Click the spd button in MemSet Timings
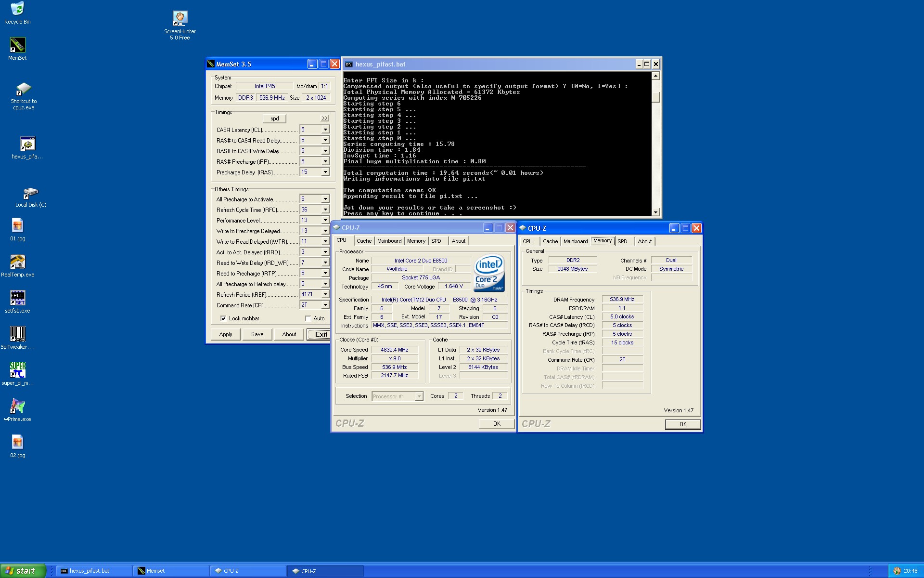The height and width of the screenshot is (578, 924). pos(274,118)
